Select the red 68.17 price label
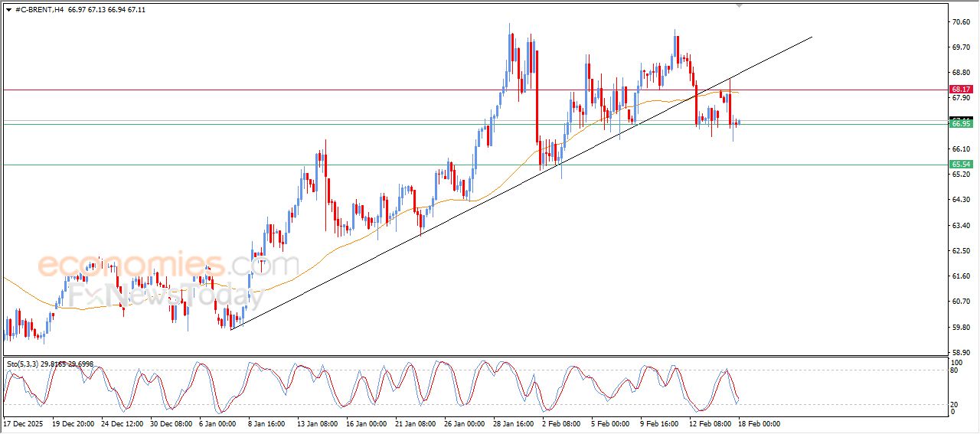The height and width of the screenshot is (434, 980). click(960, 90)
